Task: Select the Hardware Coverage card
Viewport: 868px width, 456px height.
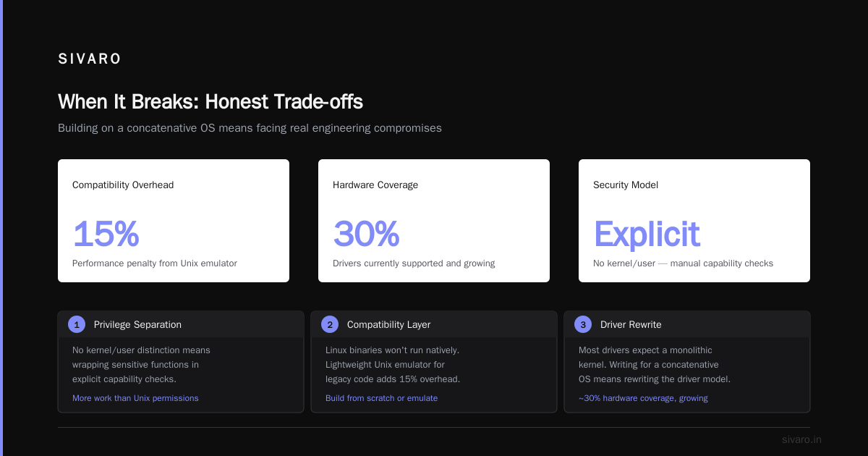Action: click(434, 221)
